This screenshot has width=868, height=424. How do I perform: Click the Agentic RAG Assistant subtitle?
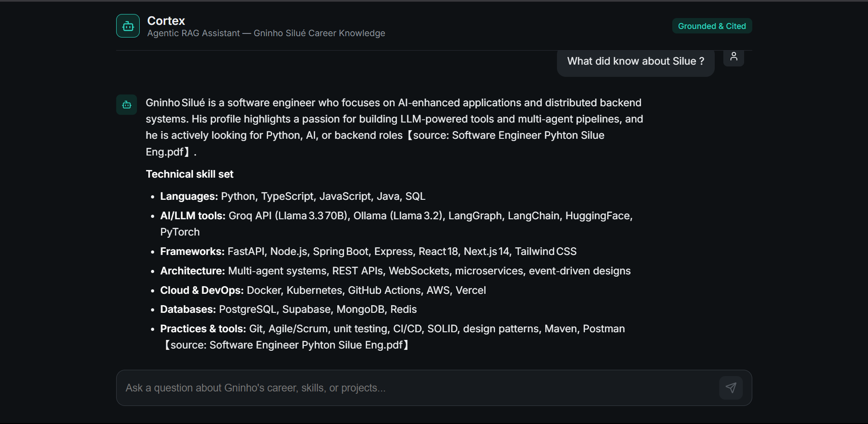coord(266,33)
